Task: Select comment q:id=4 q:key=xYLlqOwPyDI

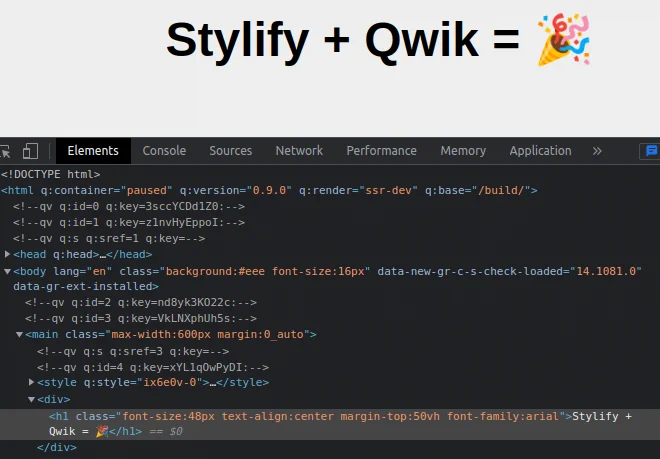Action: pyautogui.click(x=153, y=367)
